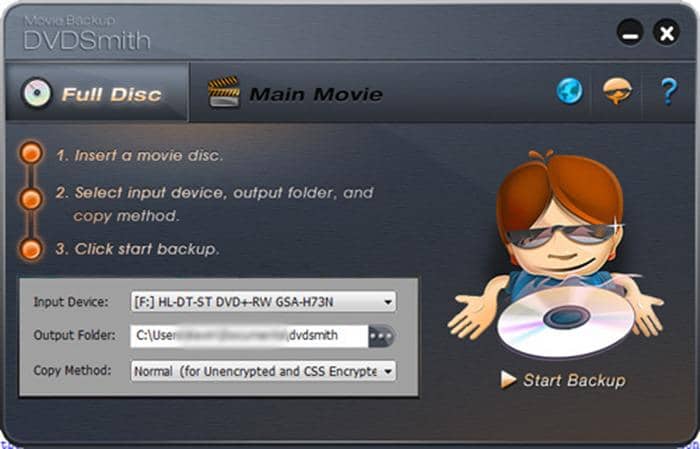This screenshot has height=449, width=700.
Task: Click the hat icon next to the globe
Action: 616,93
